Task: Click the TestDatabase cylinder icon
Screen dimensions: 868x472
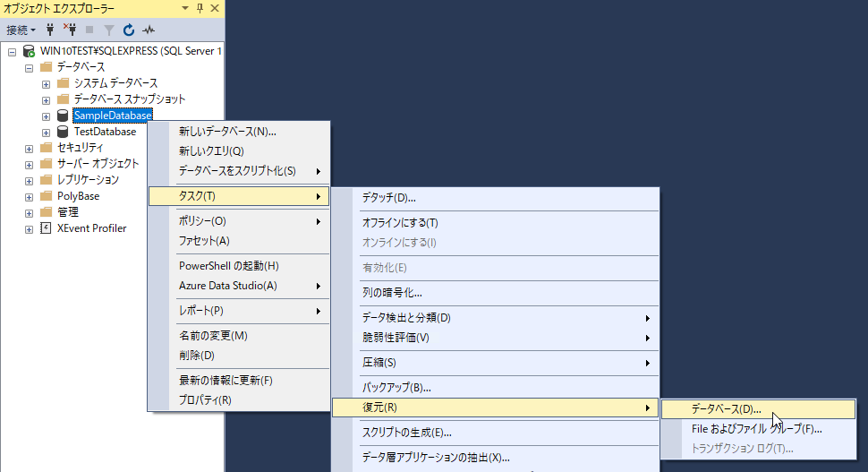Action: 64,132
